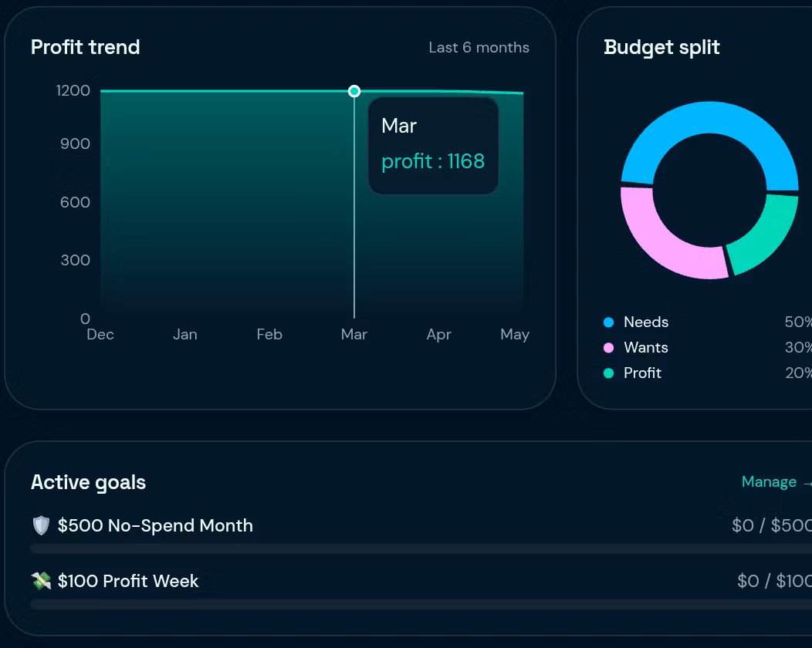Open the $100 Profit Week goal
Viewport: 812px width, 648px height.
tap(127, 581)
